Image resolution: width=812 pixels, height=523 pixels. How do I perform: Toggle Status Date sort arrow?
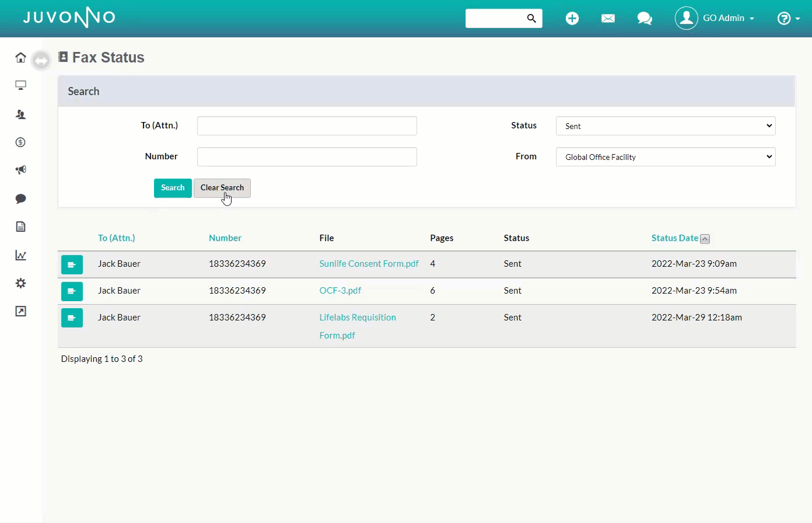click(705, 239)
